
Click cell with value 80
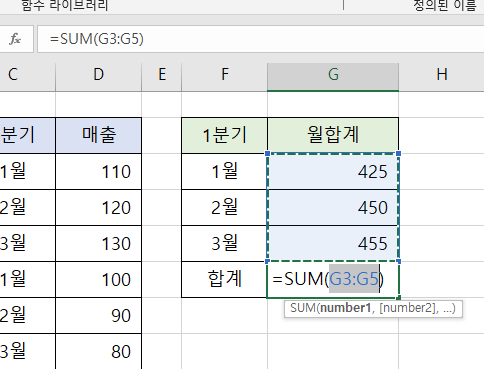click(x=99, y=351)
